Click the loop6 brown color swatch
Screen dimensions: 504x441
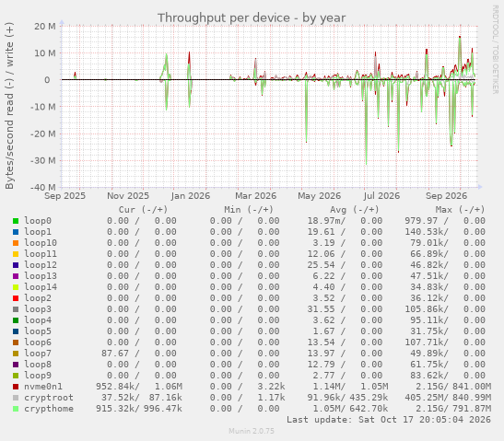(x=16, y=342)
